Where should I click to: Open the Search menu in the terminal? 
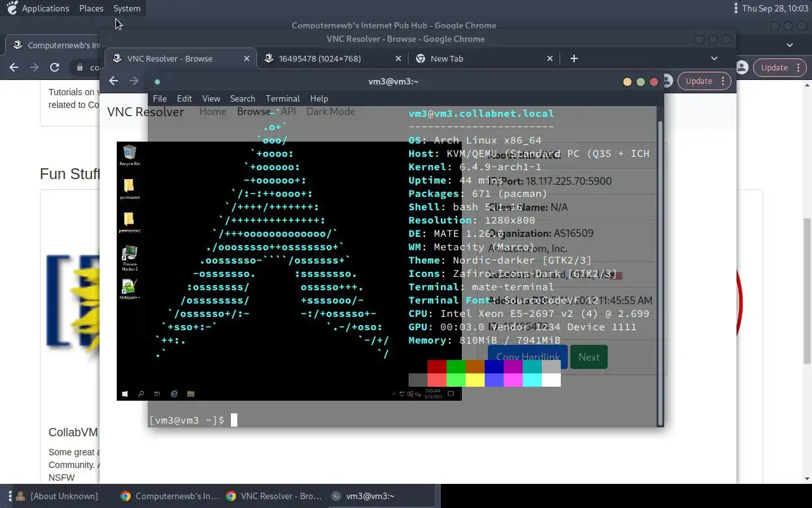tap(242, 98)
